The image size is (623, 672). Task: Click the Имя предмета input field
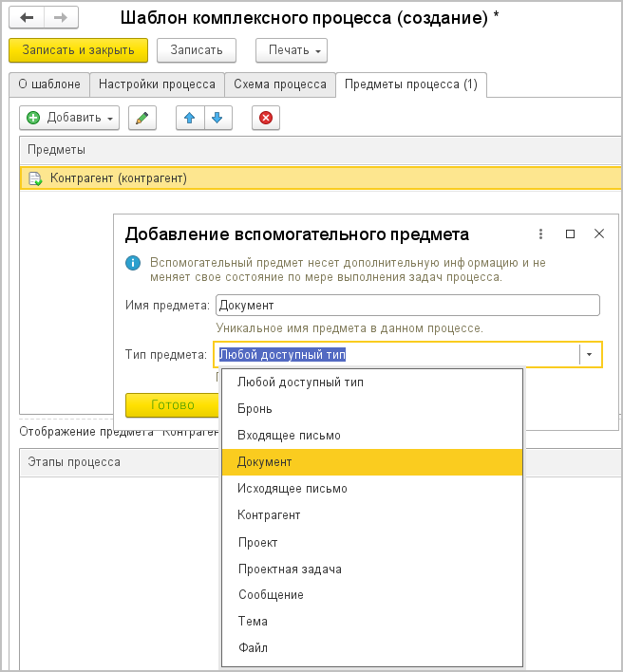click(x=407, y=305)
